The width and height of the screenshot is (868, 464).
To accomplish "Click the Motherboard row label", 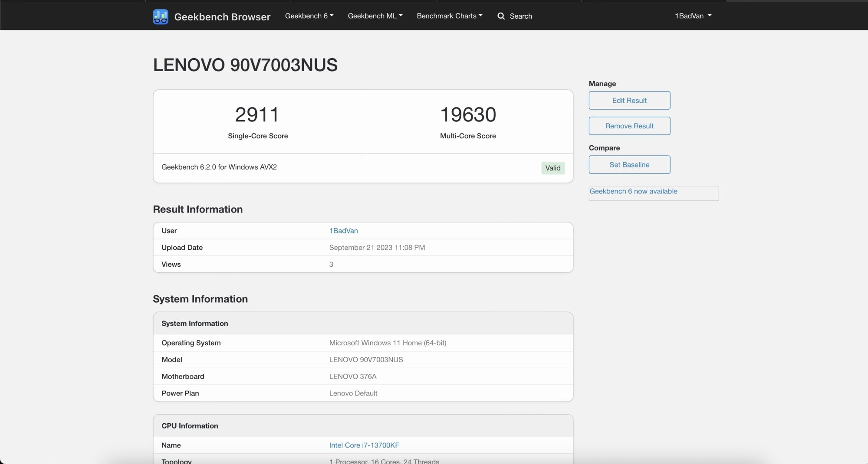I will pos(183,377).
